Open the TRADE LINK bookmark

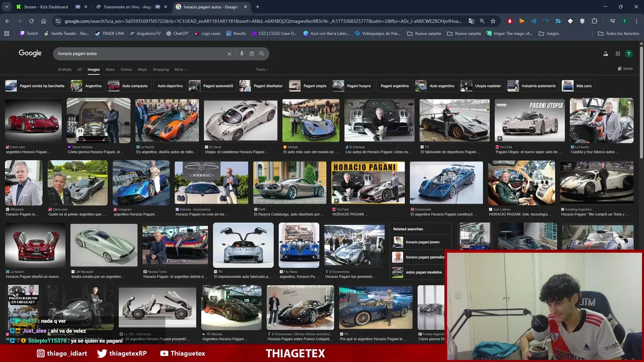[x=109, y=33]
